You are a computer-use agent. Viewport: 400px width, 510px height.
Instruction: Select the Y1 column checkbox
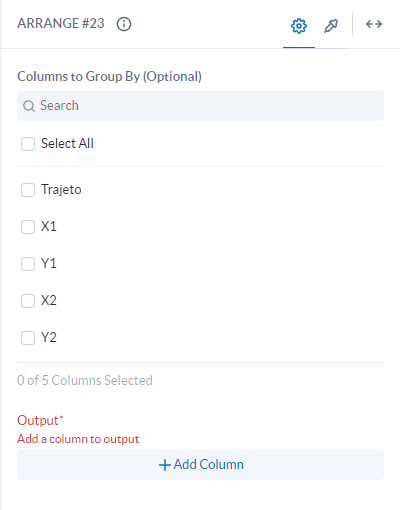click(28, 264)
